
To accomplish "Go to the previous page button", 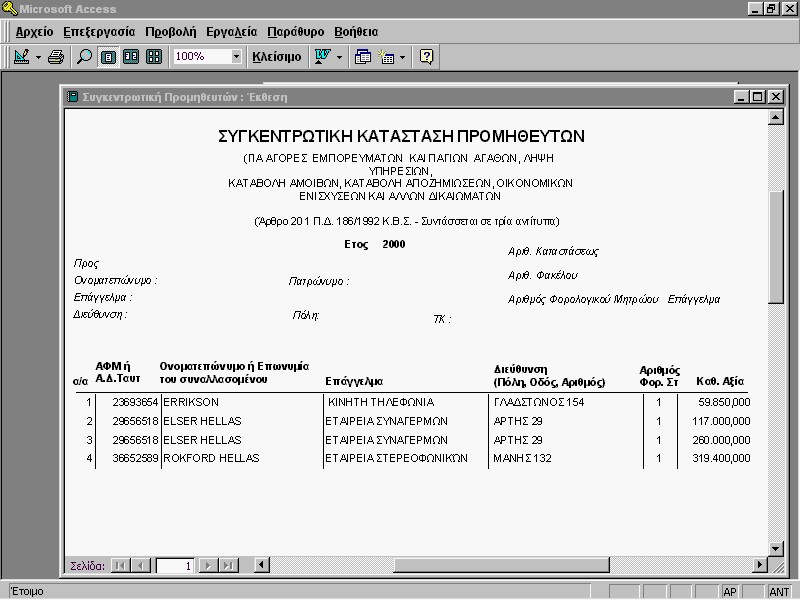I will tap(140, 565).
